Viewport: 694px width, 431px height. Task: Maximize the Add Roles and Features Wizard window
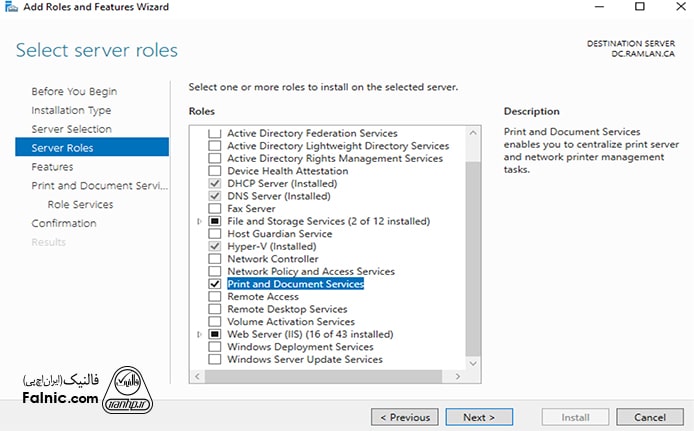640,7
